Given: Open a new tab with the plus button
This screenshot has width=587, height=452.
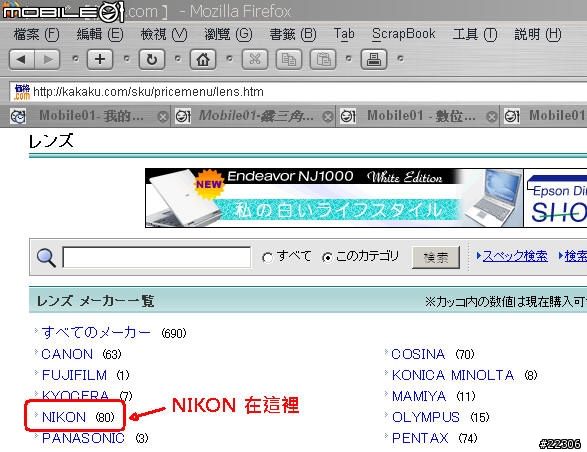Looking at the screenshot, I should [100, 59].
